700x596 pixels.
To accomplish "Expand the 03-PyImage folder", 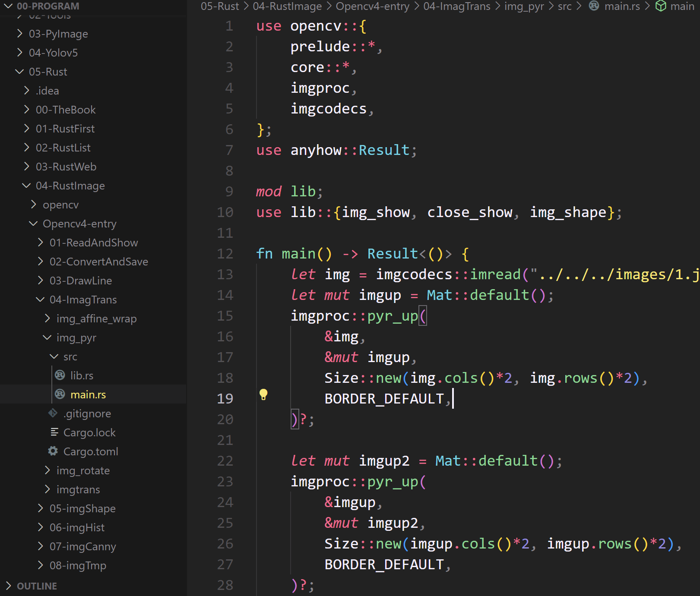I will (x=19, y=34).
